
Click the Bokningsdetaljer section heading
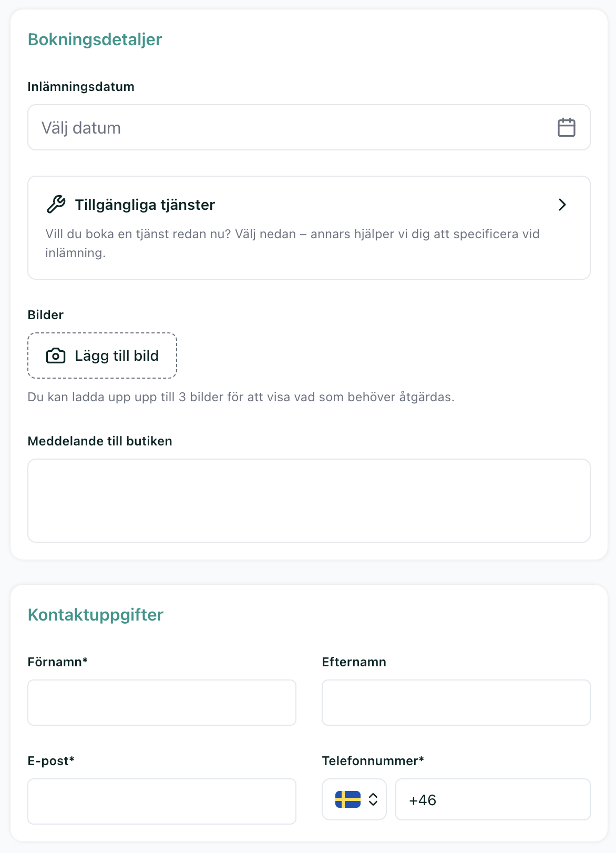point(95,39)
